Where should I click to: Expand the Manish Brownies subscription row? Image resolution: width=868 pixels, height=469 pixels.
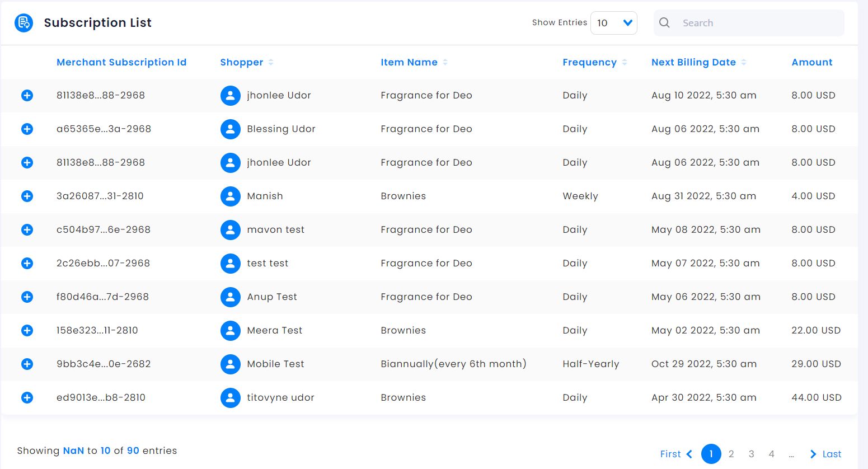point(27,196)
